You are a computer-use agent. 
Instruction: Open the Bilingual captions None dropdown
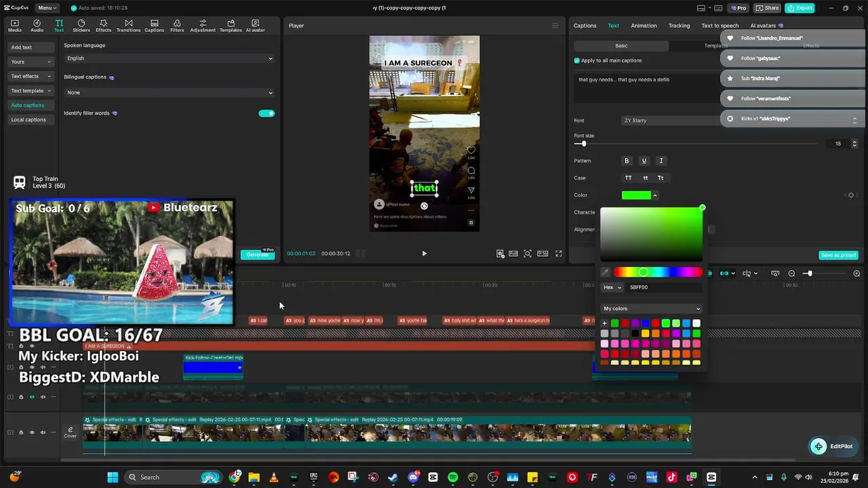click(x=170, y=93)
